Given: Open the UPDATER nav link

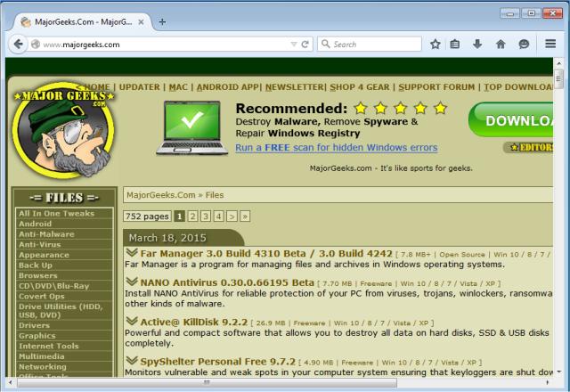Looking at the screenshot, I should [x=139, y=87].
